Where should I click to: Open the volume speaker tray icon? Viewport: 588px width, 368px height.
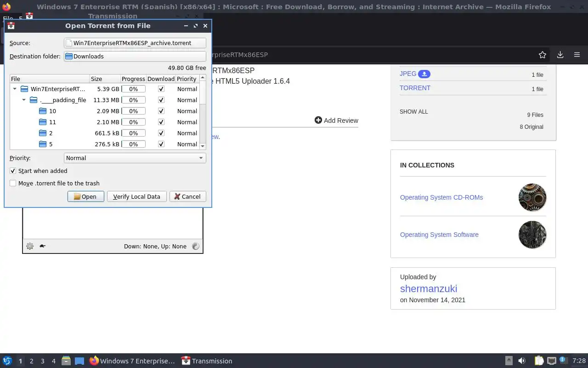(x=522, y=361)
